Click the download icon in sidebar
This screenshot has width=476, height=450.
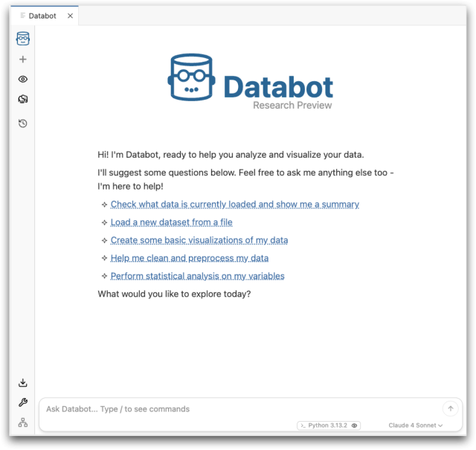coord(23,383)
